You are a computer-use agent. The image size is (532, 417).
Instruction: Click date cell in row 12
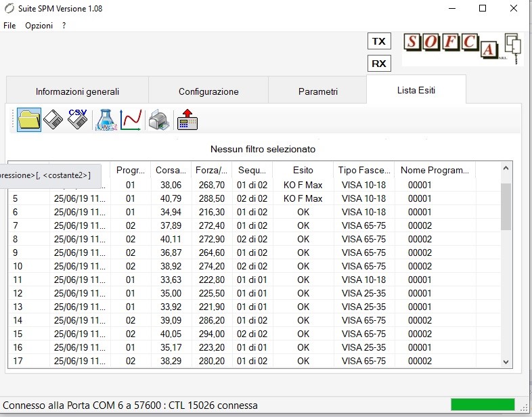click(x=80, y=294)
